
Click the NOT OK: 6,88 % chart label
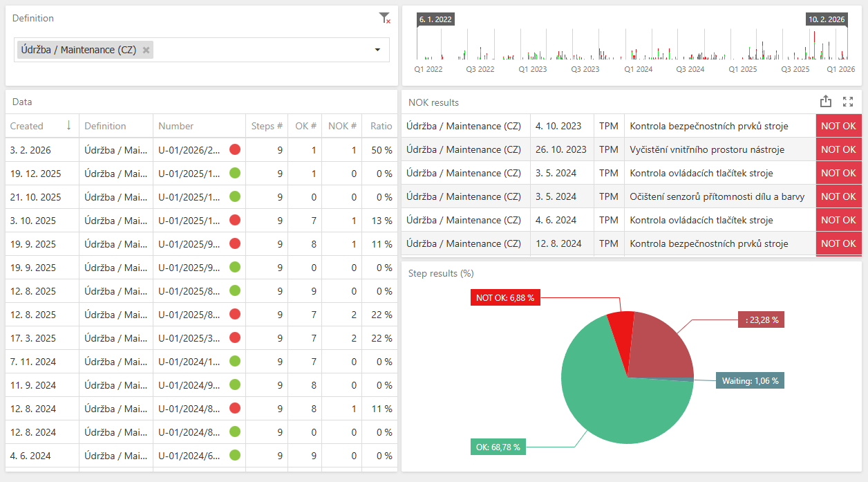point(505,298)
